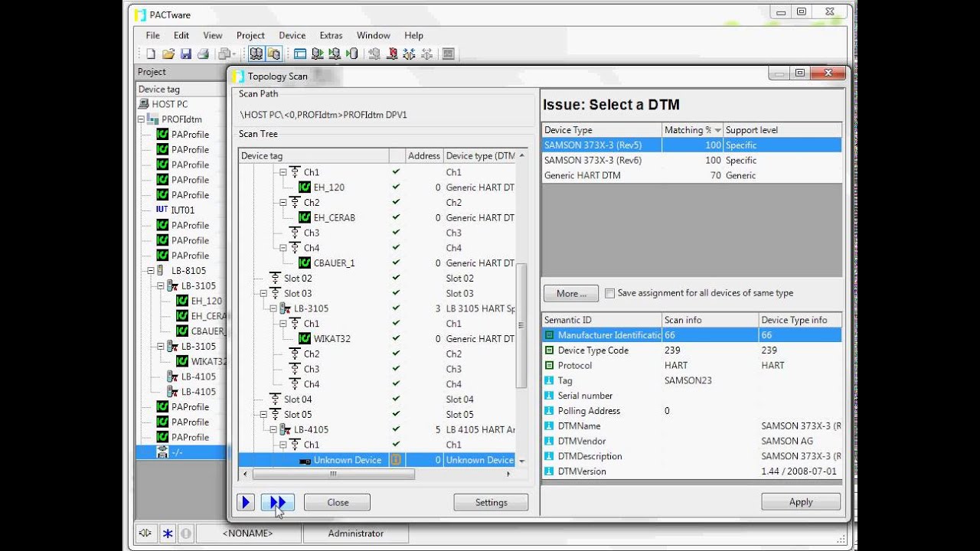The width and height of the screenshot is (980, 551).
Task: Click the green arrow to cylinder toolbar icon
Action: coord(352,54)
